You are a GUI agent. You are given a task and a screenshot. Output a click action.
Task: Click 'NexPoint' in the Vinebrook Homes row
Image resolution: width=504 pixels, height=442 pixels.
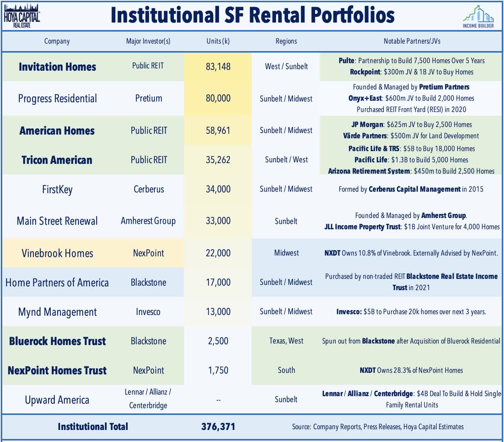148,253
